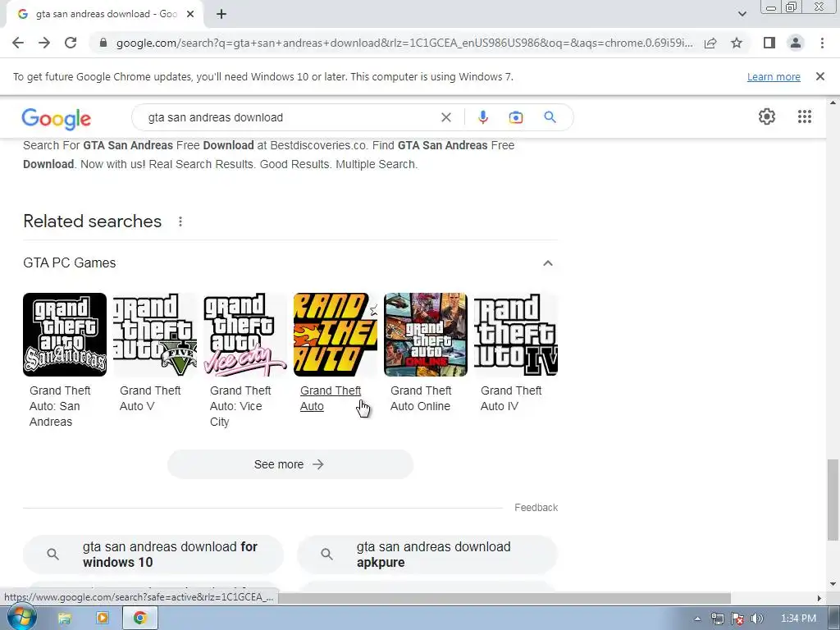The height and width of the screenshot is (630, 840).
Task: Open Google apps grid
Action: pos(804,116)
